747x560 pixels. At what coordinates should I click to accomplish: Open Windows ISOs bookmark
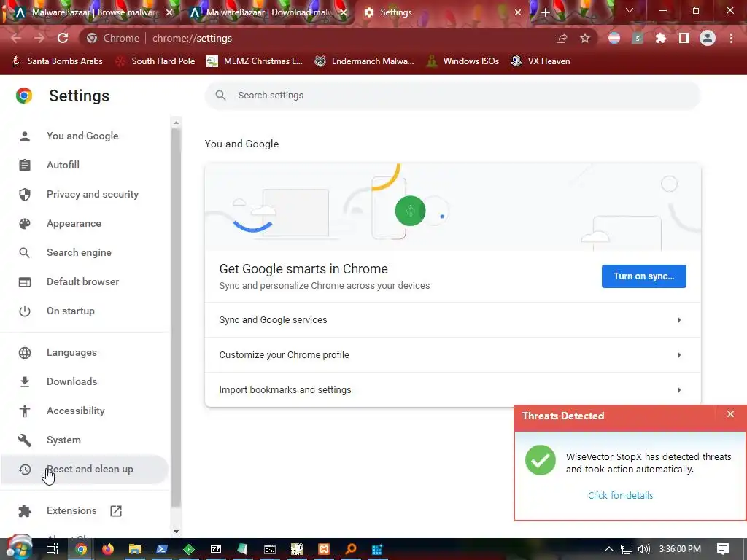click(462, 61)
